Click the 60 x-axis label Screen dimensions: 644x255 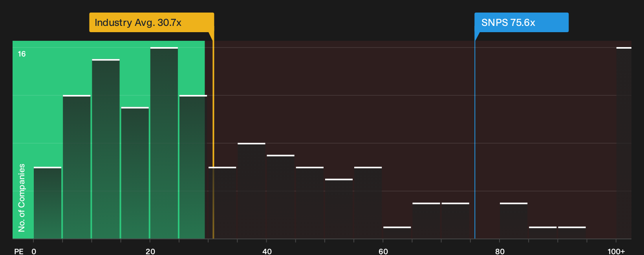coord(383,251)
